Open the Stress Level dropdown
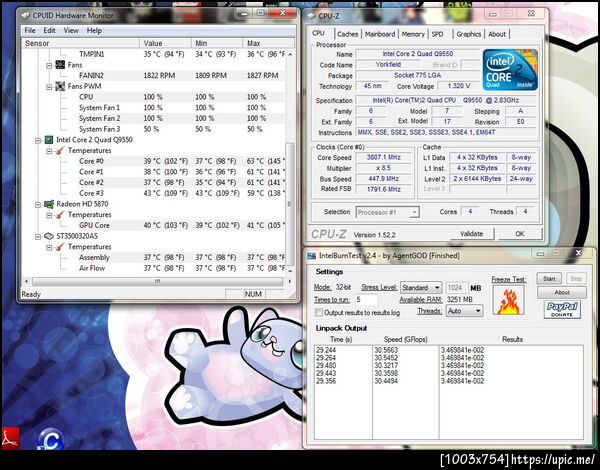Image resolution: width=600 pixels, height=470 pixels. click(x=421, y=287)
